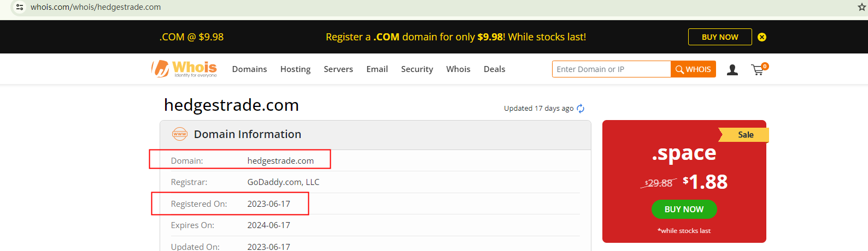Open the Email menu

(x=377, y=69)
